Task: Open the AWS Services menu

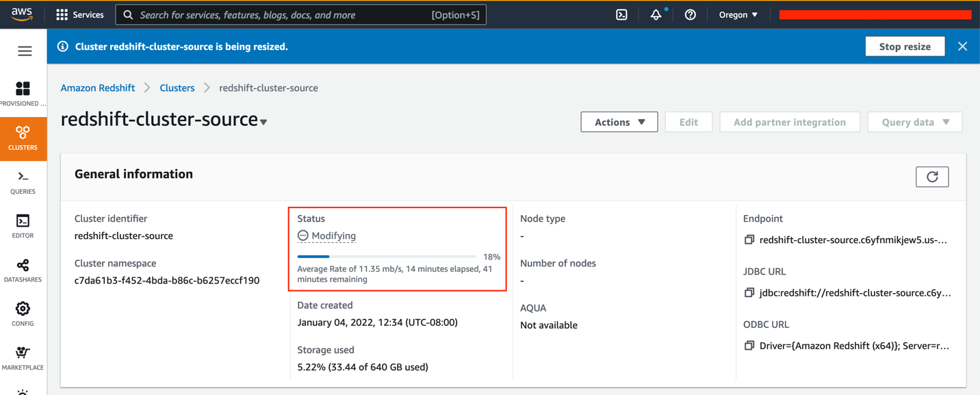Action: pos(80,14)
